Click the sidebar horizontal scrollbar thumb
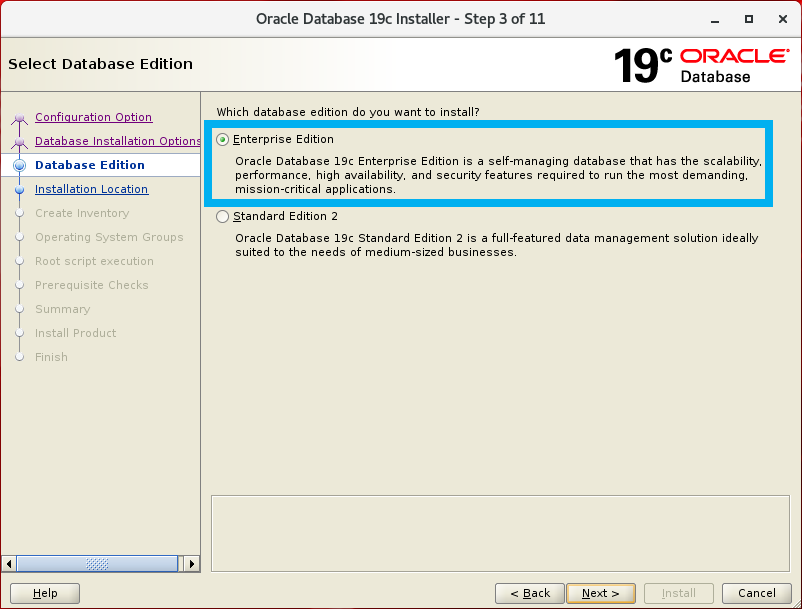Screen dimensions: 802x609 [x=97, y=564]
